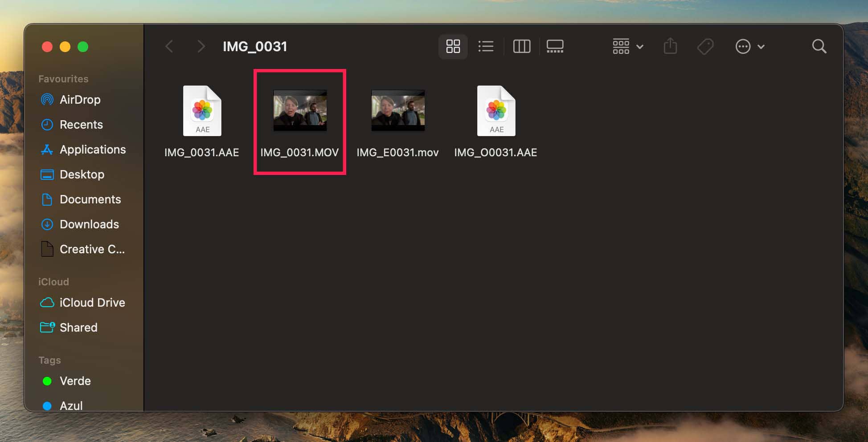The image size is (868, 442).
Task: Open AirDrop from the sidebar
Action: point(80,99)
